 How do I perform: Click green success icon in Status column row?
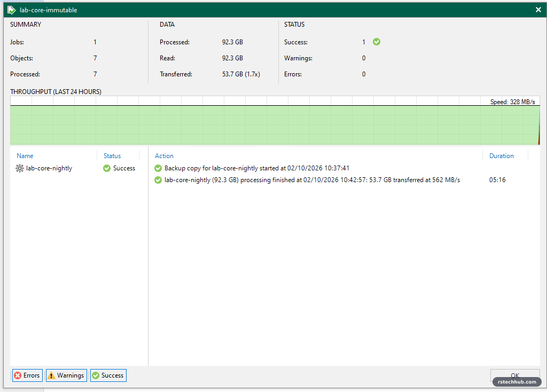(107, 168)
